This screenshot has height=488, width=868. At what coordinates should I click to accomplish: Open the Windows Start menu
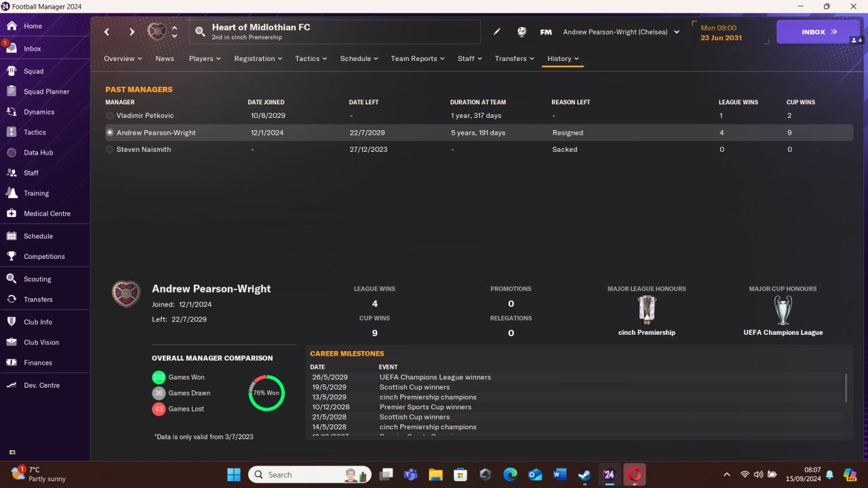[x=233, y=474]
